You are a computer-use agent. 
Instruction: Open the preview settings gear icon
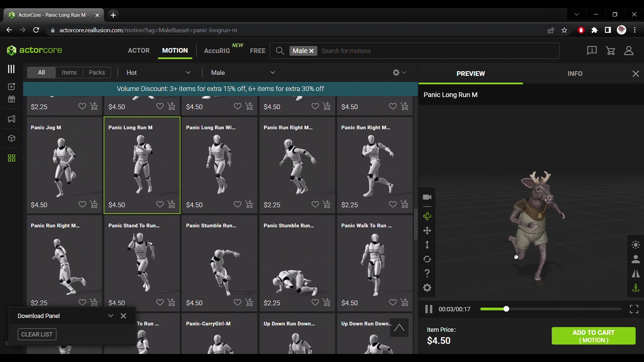pos(427,288)
